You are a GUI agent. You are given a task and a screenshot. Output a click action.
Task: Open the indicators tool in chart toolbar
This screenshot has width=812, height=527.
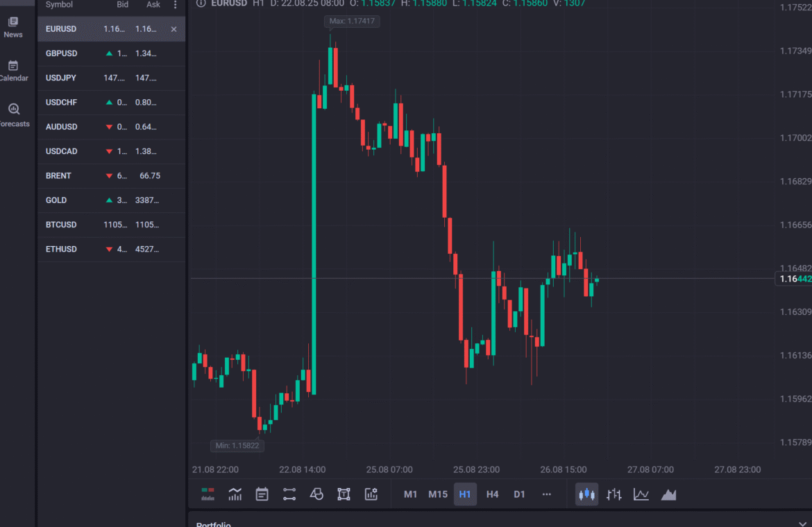235,494
